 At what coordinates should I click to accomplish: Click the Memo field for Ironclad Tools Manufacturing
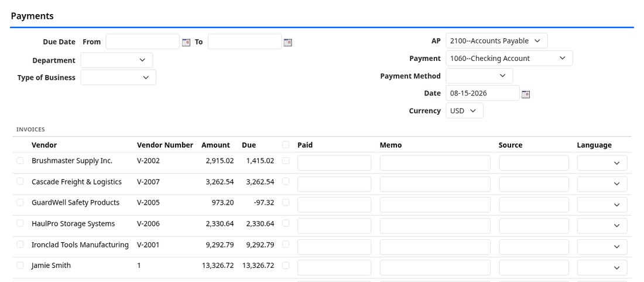pyautogui.click(x=435, y=247)
